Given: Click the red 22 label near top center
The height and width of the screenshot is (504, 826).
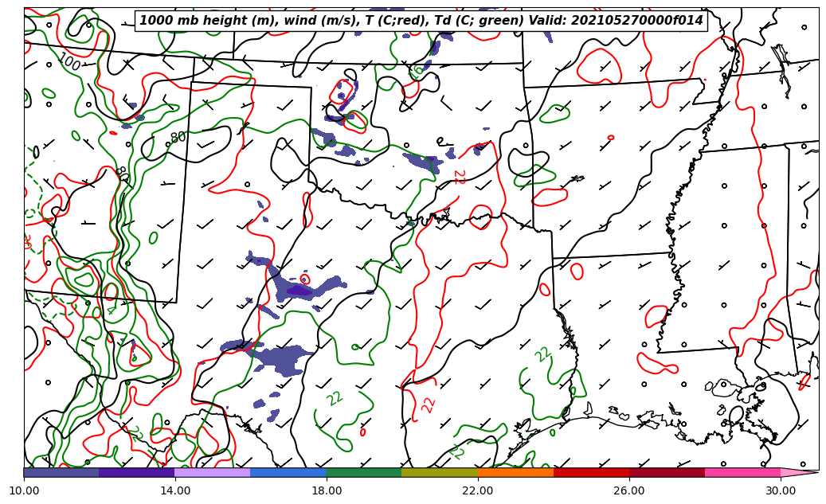Looking at the screenshot, I should (x=458, y=177).
